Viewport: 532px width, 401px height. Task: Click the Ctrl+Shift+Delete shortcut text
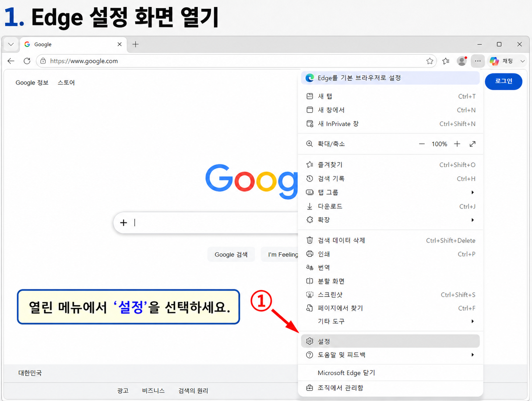[x=451, y=240]
